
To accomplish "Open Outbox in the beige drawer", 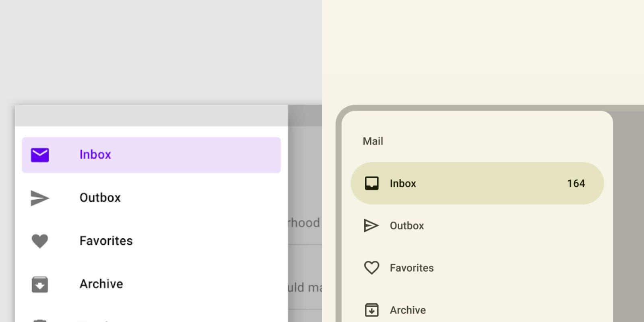I will coord(407,226).
